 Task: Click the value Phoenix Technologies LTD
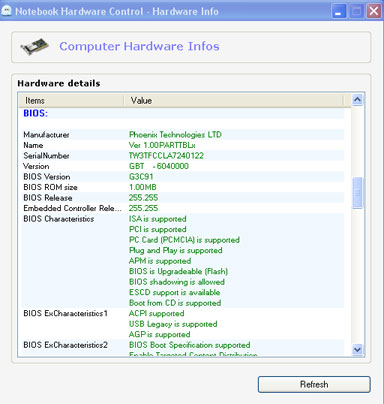pyautogui.click(x=175, y=135)
